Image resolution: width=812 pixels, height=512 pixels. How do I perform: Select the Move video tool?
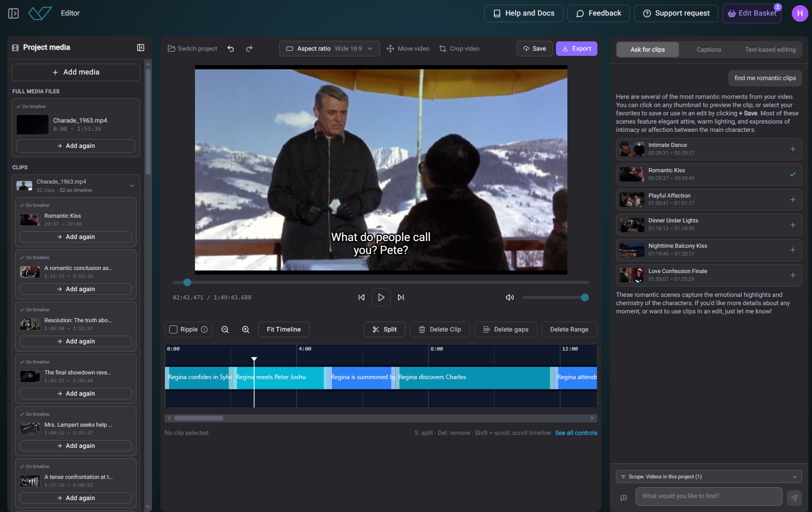pos(408,49)
